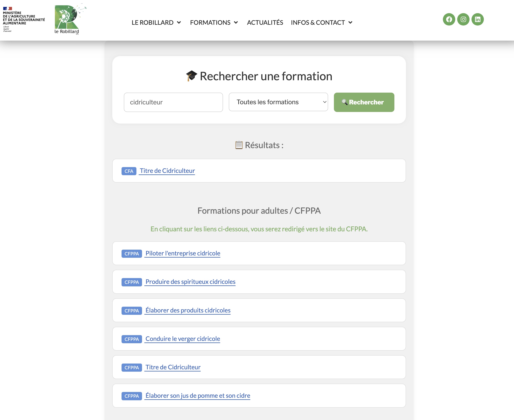This screenshot has height=420, width=514.
Task: Open the LE ROBILLARD menu item
Action: coord(152,22)
